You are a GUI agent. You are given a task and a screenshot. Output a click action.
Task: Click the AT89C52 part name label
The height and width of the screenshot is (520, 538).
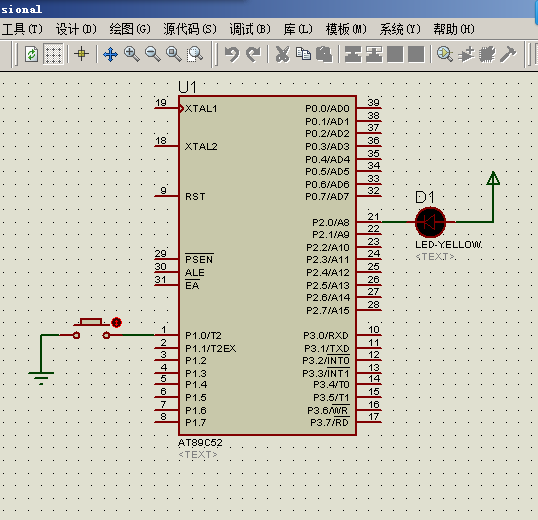200,443
